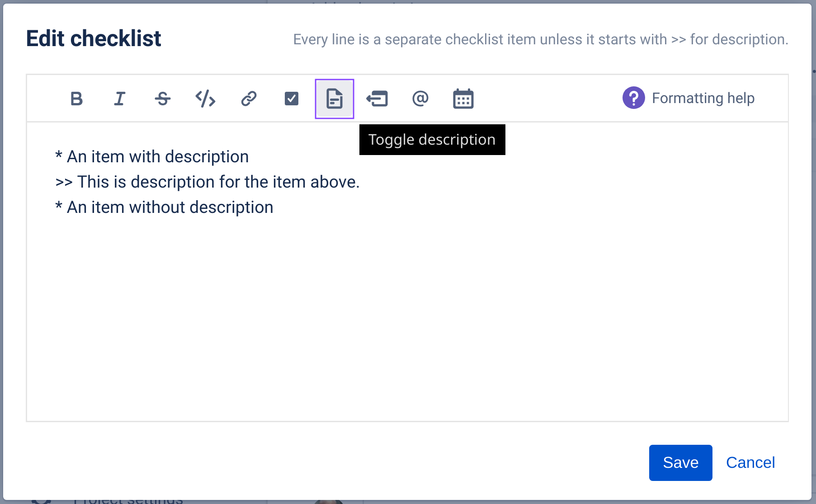Insert a hyperlink
The image size is (816, 504).
coord(248,99)
